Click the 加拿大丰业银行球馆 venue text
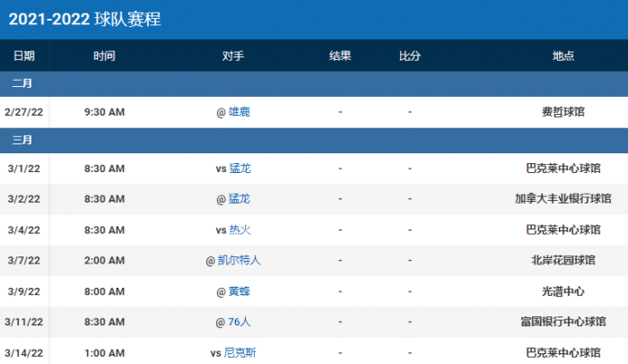 [x=563, y=199]
